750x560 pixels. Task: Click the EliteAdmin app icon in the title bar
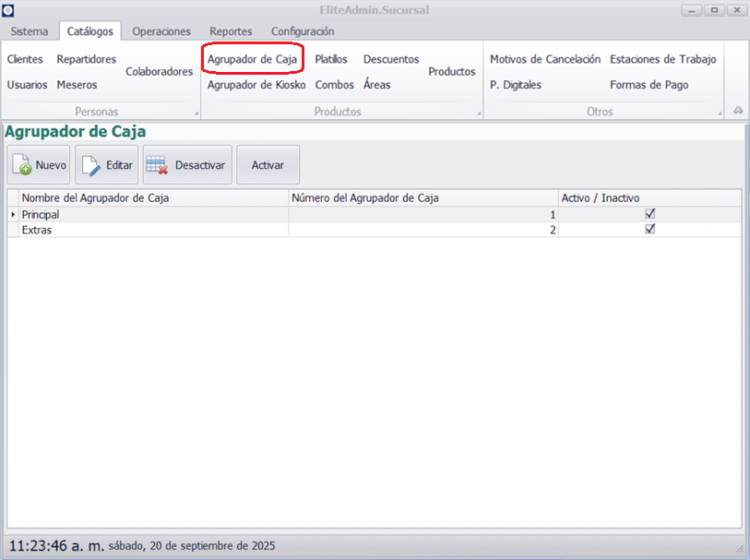coord(9,10)
